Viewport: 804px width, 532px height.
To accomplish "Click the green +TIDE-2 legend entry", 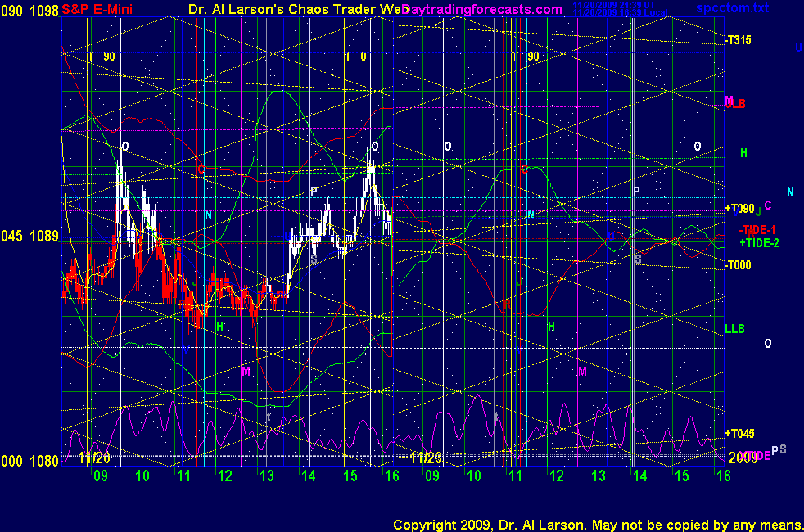I will pyautogui.click(x=759, y=242).
